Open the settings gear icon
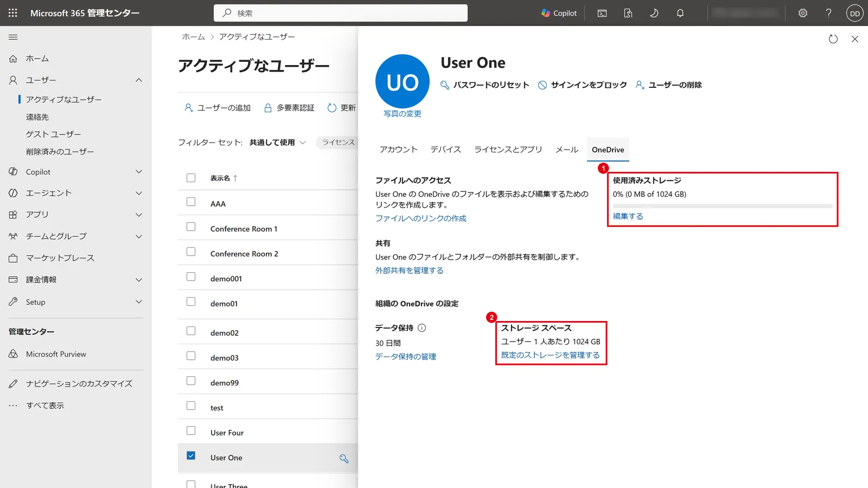 [803, 13]
